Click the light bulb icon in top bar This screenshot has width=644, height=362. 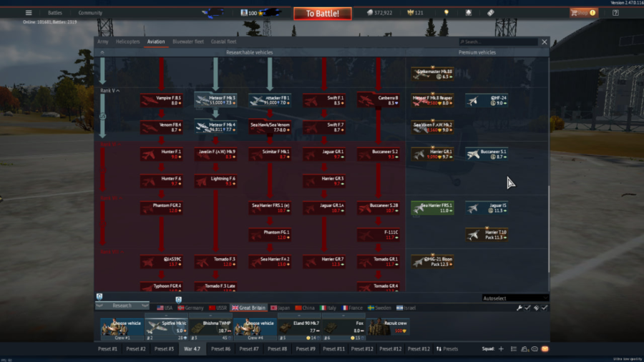[x=446, y=13]
